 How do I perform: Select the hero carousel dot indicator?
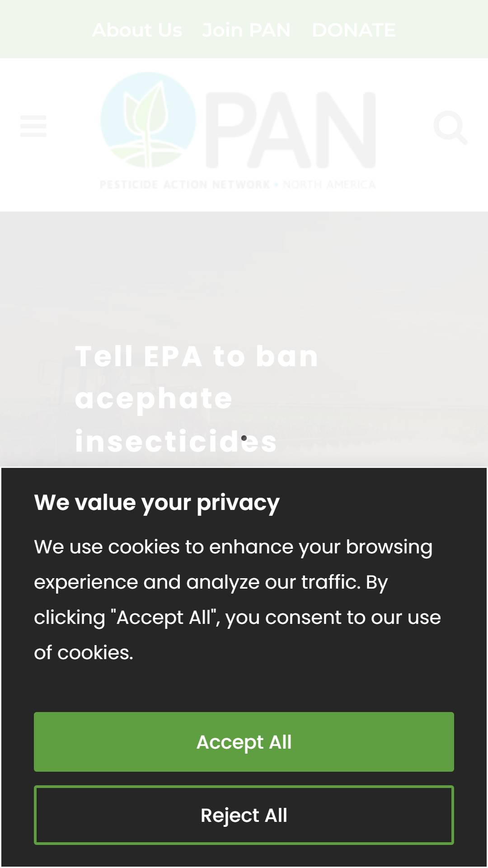click(244, 438)
